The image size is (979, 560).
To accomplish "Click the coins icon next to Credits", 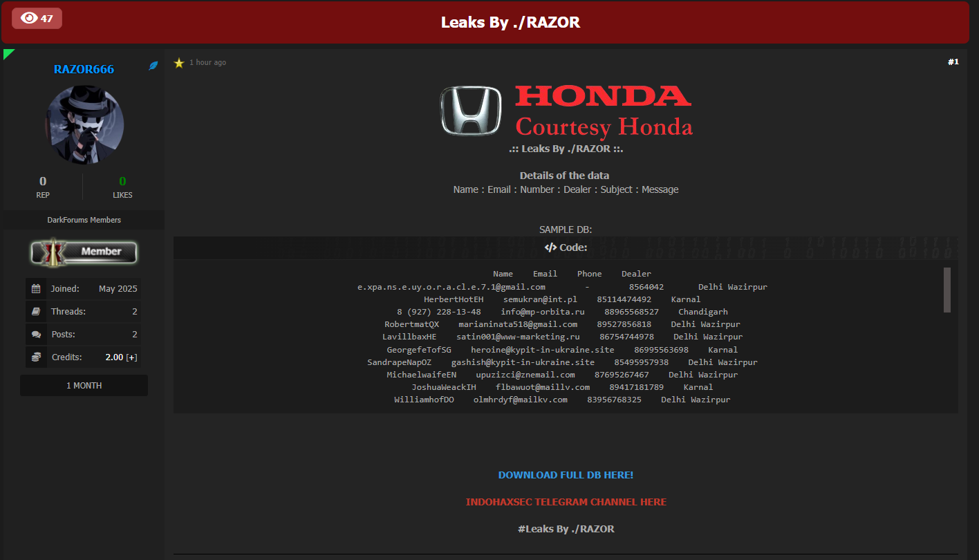I will pos(36,357).
